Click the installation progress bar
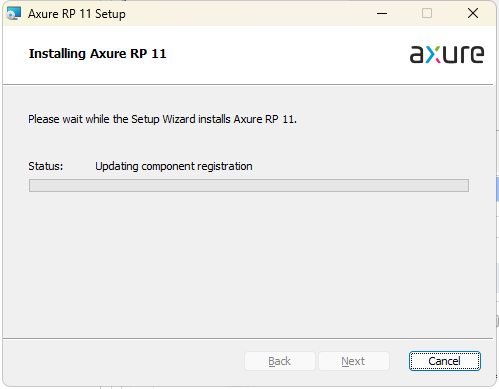This screenshot has width=499, height=389. [249, 185]
